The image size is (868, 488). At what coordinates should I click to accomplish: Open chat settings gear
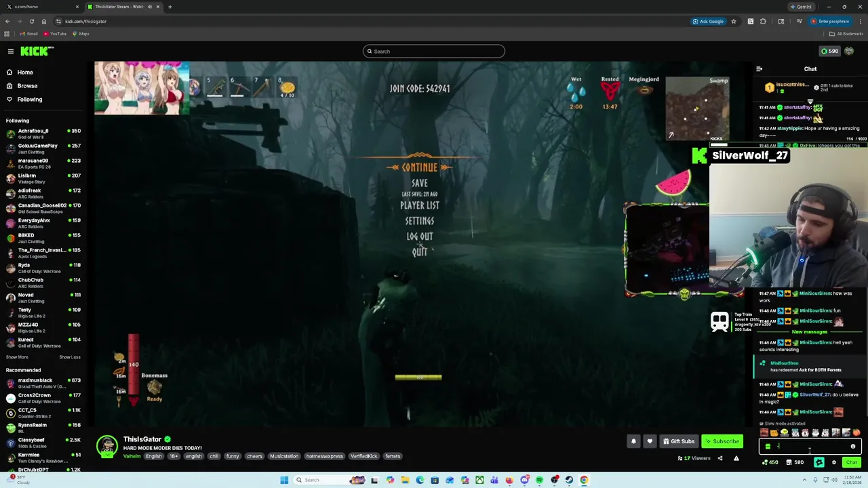(834, 463)
